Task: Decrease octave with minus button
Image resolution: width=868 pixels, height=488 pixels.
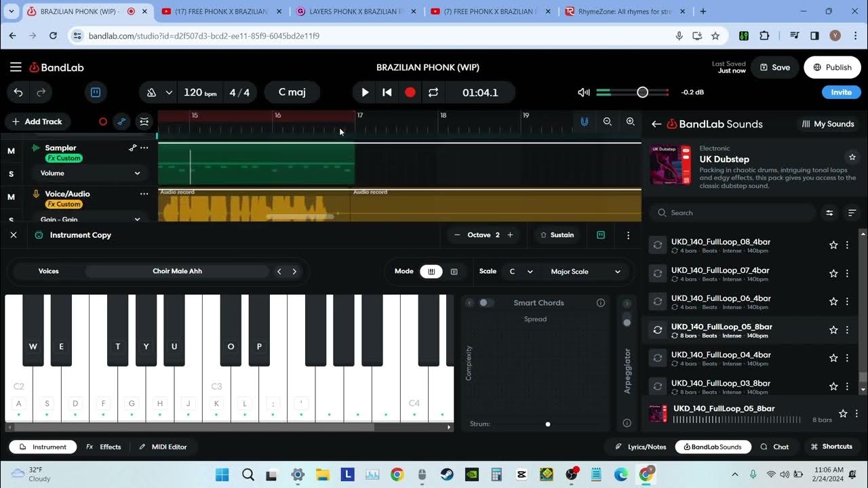Action: click(457, 235)
